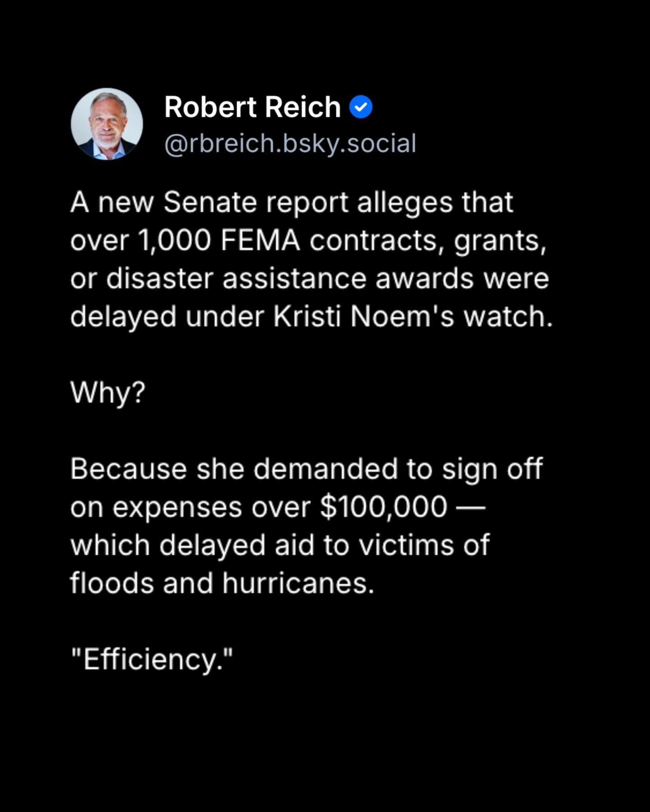Click the word "grants" in the post
The image size is (650, 812).
[500, 240]
